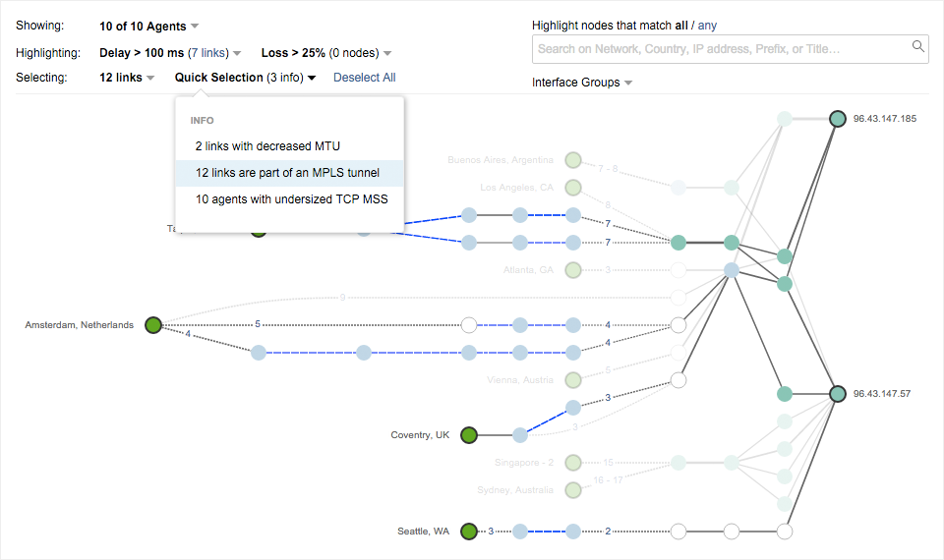Click the Amsterdam, Netherlands agent node
This screenshot has height=560, width=944.
coord(152,325)
